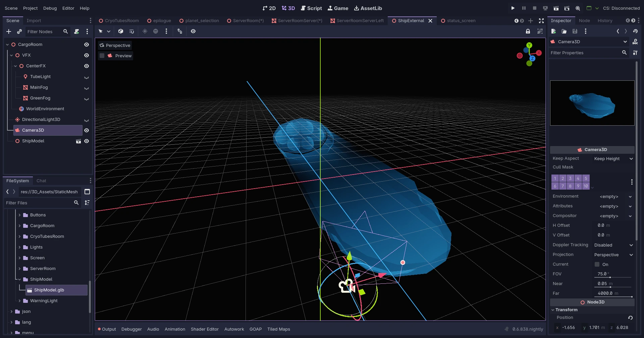Click the Run Project play button
Image resolution: width=644 pixels, height=338 pixels.
513,8
